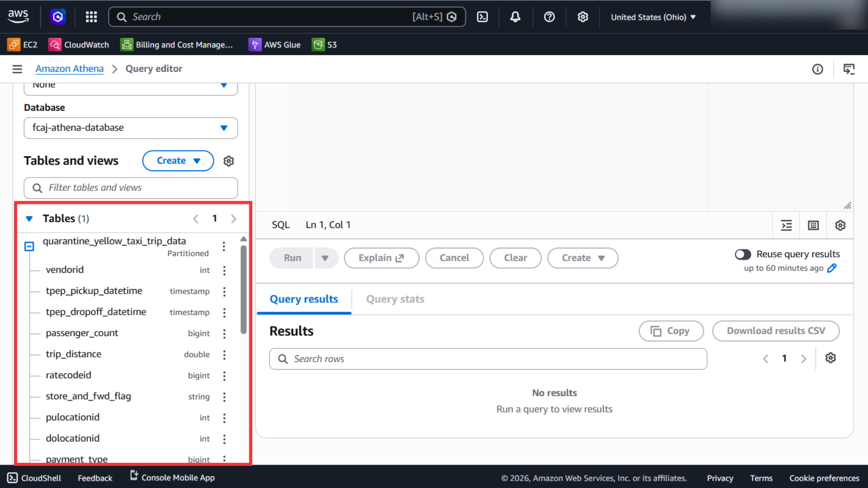The width and height of the screenshot is (868, 488).
Task: Open S3 shortcut in favorites bar
Action: 325,45
